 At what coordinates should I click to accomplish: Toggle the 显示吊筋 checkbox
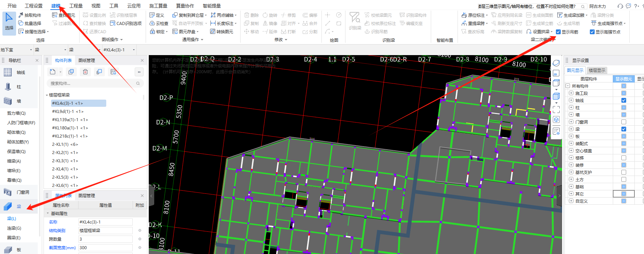pos(558,32)
